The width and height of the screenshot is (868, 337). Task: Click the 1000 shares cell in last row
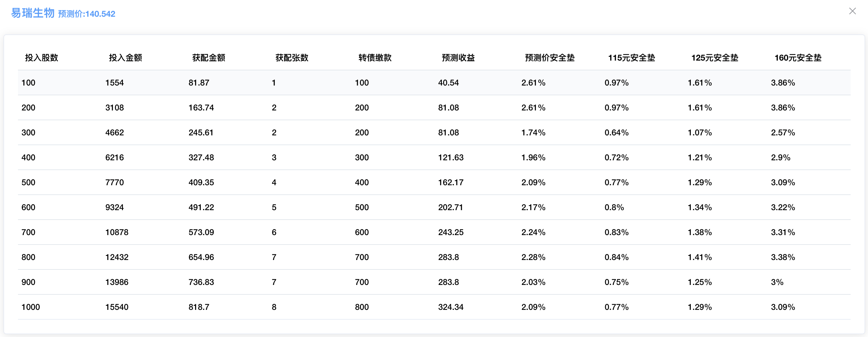click(31, 307)
